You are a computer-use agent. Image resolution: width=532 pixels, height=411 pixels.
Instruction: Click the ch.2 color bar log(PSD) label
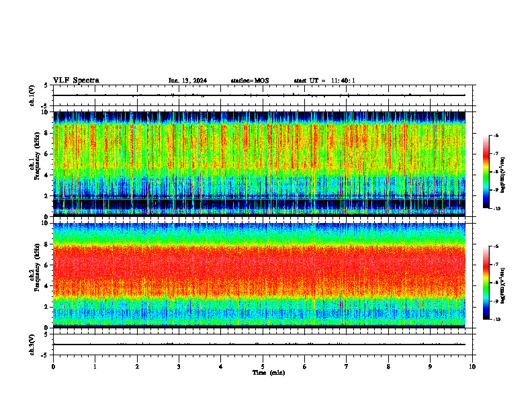click(502, 285)
